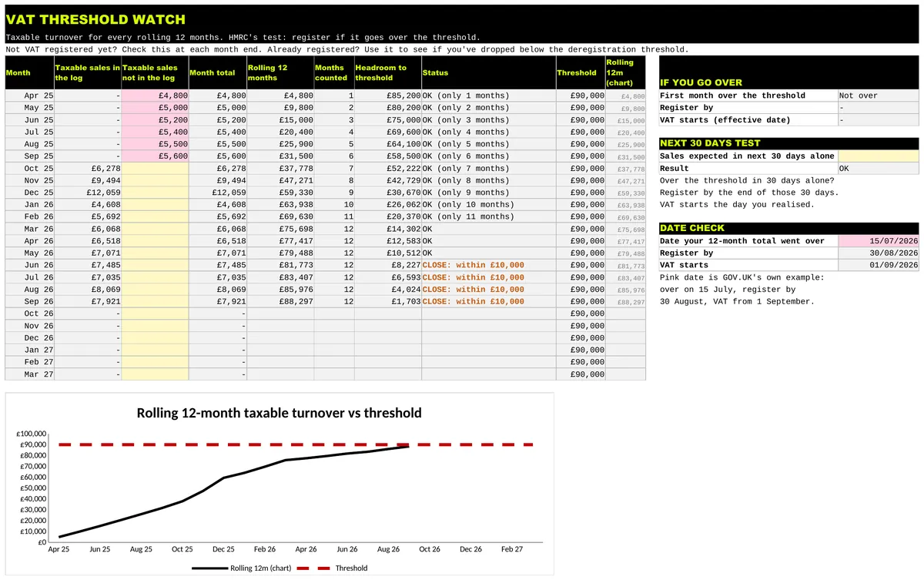Select the Mar 27 month cell
The image size is (924, 580).
pos(29,374)
